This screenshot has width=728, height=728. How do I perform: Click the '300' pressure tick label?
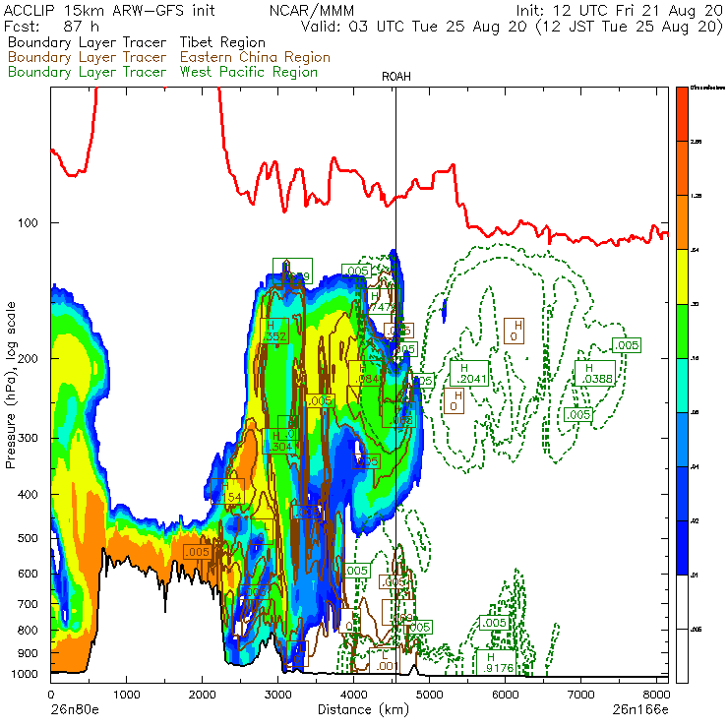[x=28, y=438]
